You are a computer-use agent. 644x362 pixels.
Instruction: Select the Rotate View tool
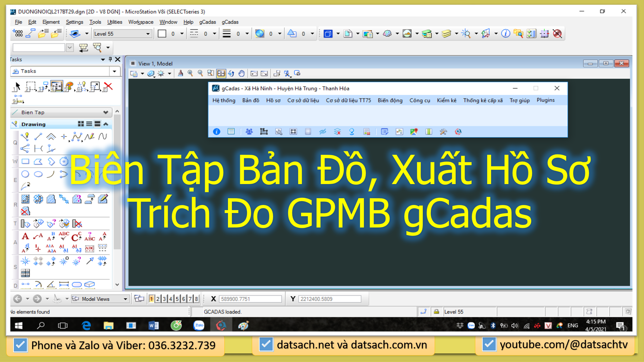click(231, 73)
